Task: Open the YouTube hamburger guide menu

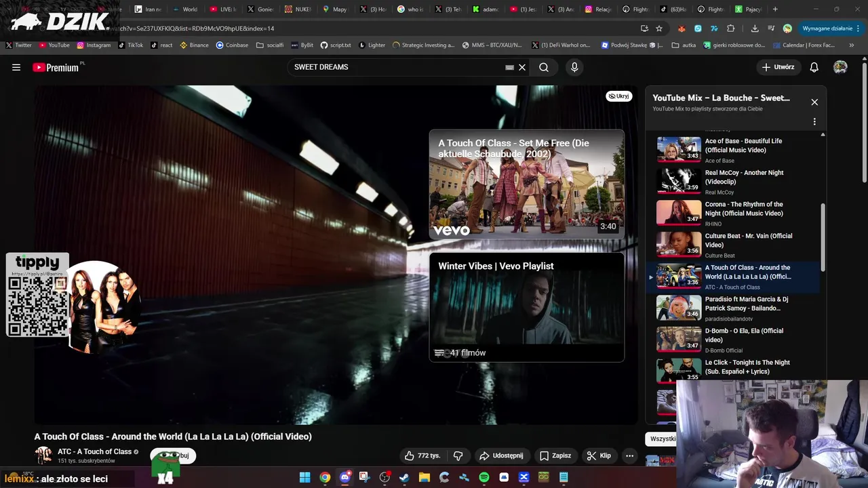Action: click(x=16, y=67)
